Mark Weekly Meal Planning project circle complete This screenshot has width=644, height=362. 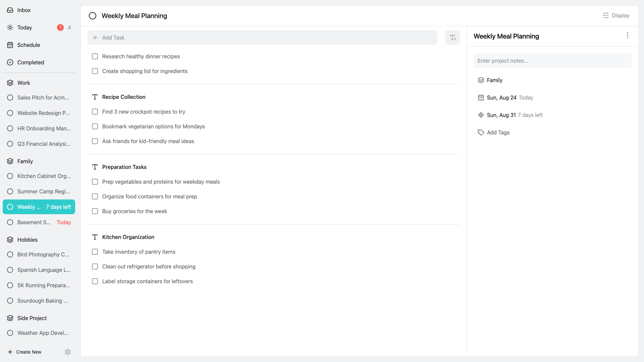93,16
